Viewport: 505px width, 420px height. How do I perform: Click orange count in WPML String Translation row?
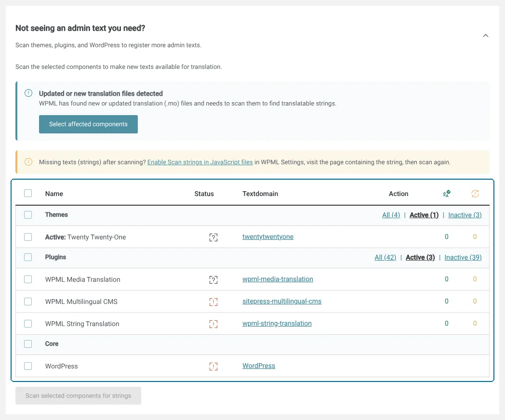475,324
